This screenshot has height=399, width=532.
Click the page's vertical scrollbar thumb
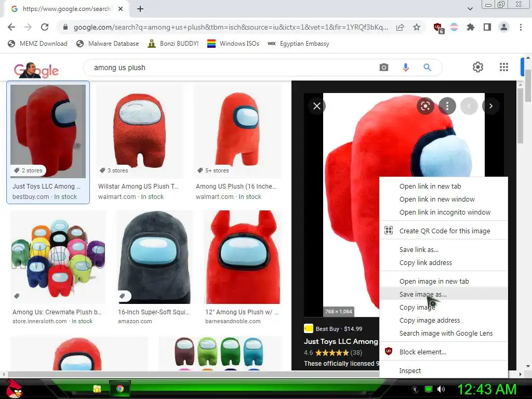(528, 85)
